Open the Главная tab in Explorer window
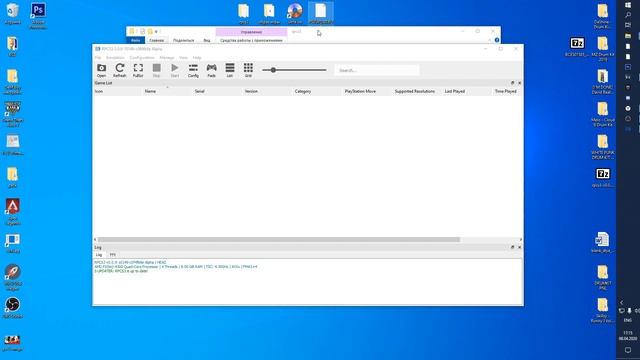640x360 pixels. point(156,40)
